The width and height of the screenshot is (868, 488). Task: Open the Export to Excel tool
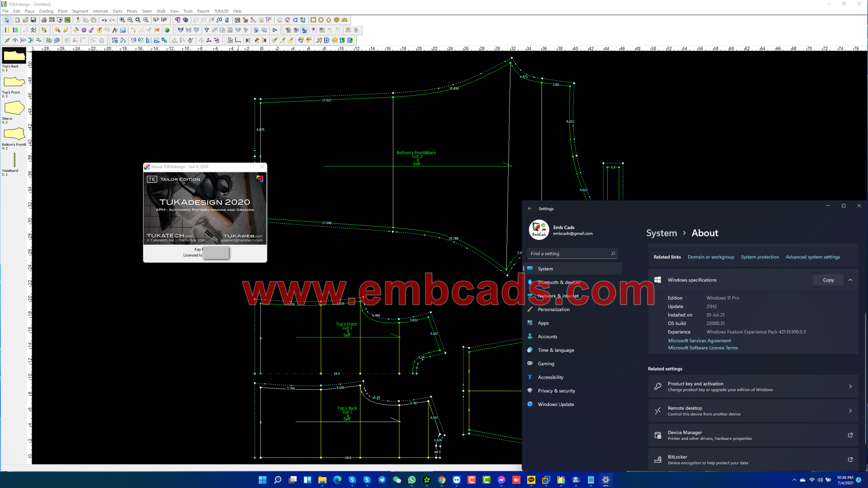point(68,20)
